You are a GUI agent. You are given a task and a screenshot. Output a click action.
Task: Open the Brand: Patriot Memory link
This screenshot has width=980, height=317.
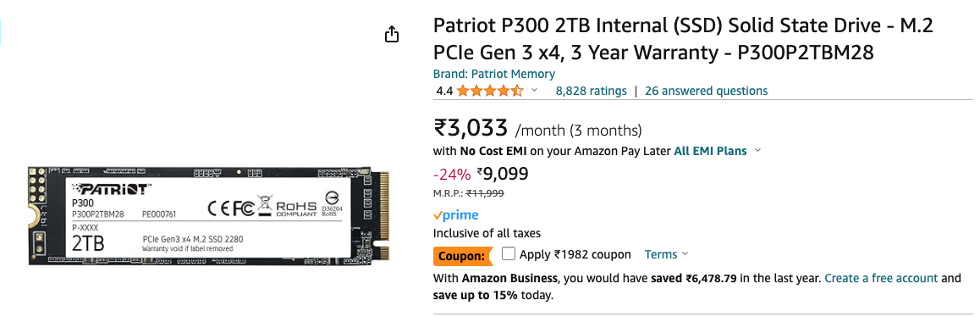coord(493,74)
